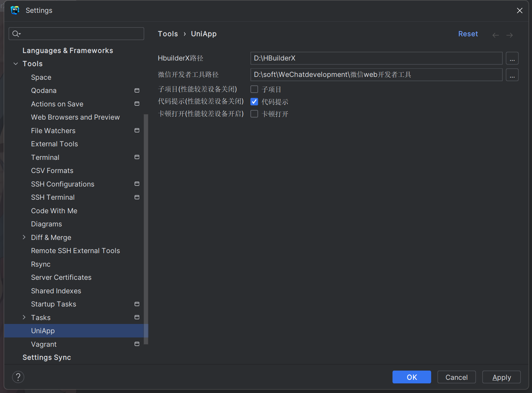
Task: Select Shared Indexes item
Action: 56,291
